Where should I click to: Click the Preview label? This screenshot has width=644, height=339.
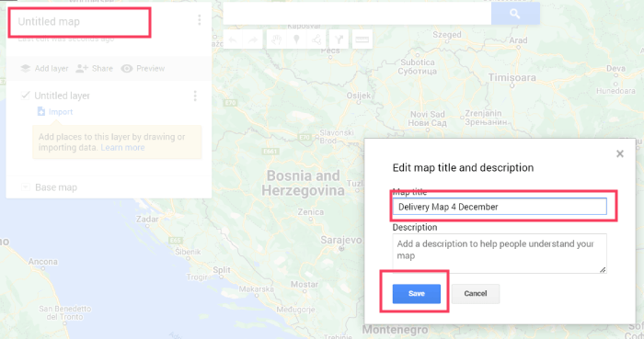(x=150, y=69)
